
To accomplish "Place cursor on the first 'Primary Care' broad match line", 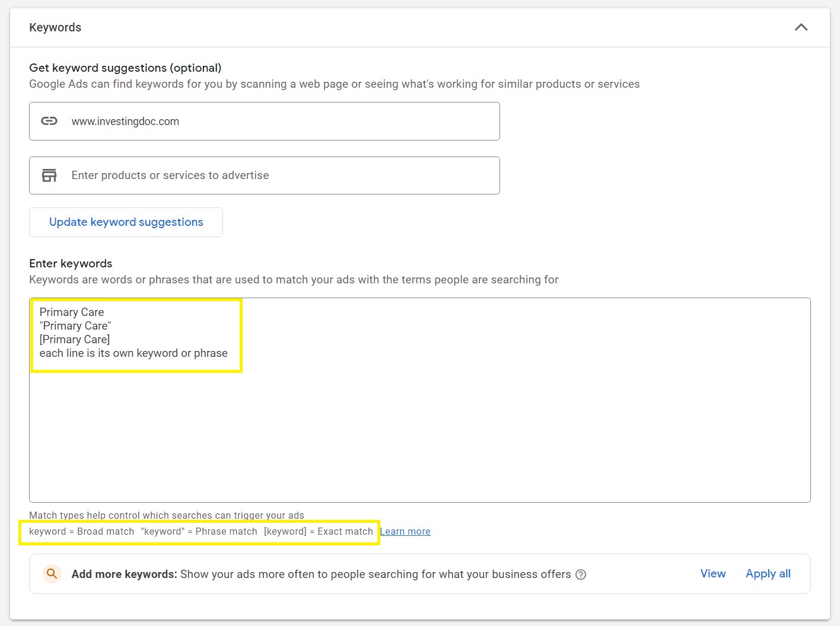I will (x=72, y=312).
